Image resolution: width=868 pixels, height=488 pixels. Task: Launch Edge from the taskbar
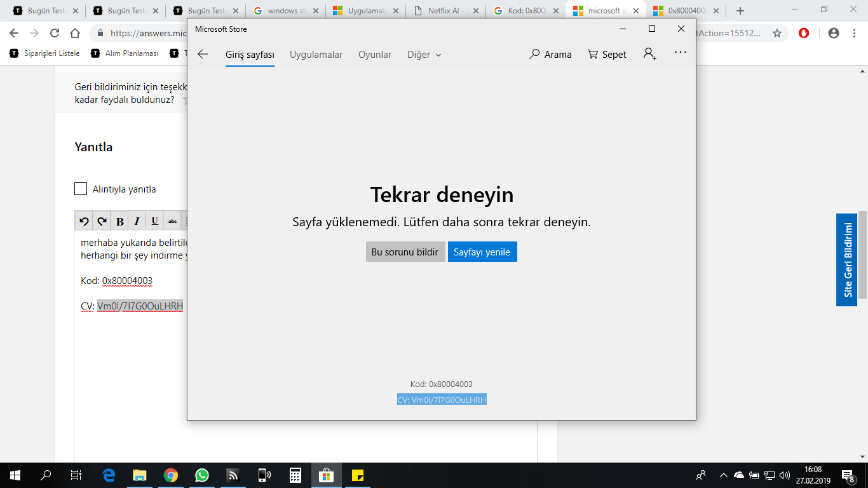tap(109, 475)
